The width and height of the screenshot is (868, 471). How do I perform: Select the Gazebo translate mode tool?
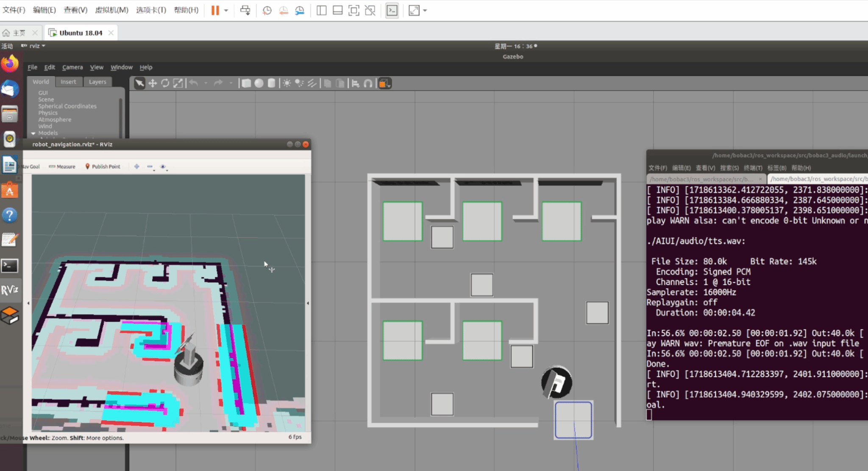[153, 84]
